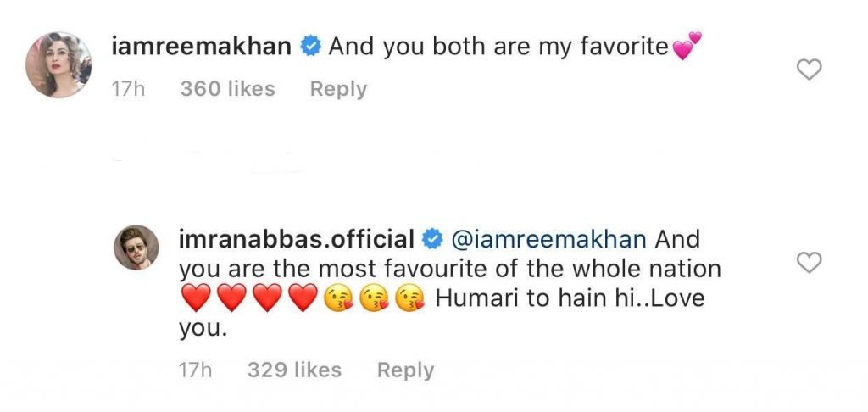Image resolution: width=868 pixels, height=412 pixels.
Task: Reply to imranabbas.official's comment
Action: tap(405, 370)
